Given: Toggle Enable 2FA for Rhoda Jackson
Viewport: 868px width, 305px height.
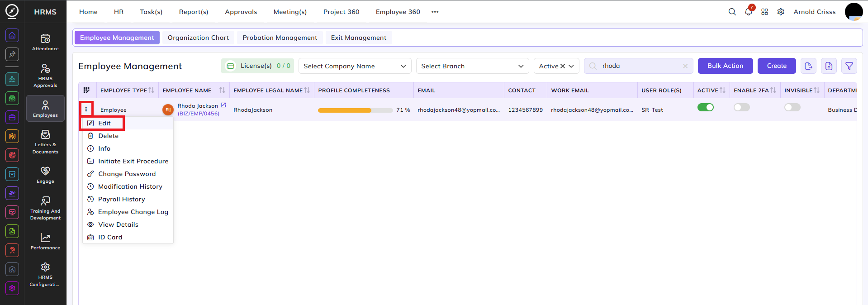Looking at the screenshot, I should point(741,107).
